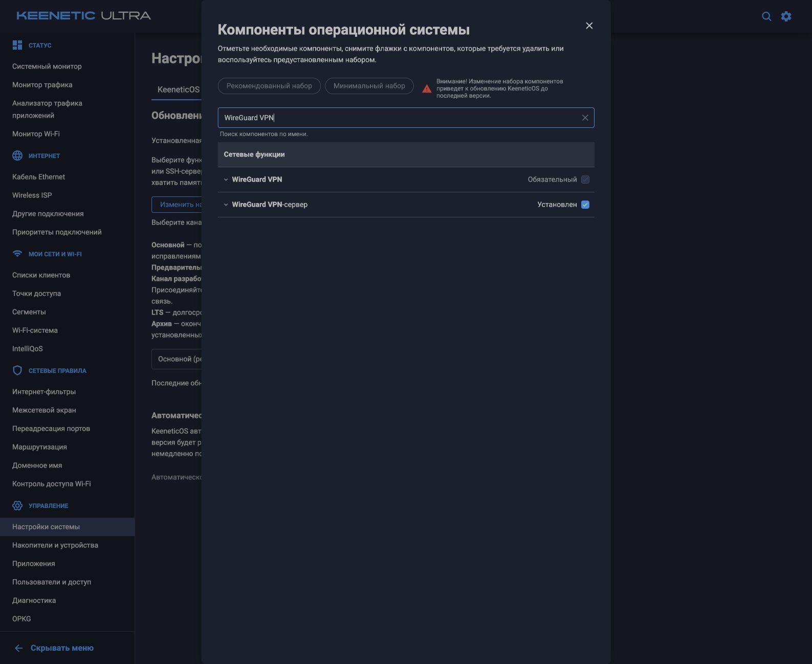Open Wireless ISP page

32,195
